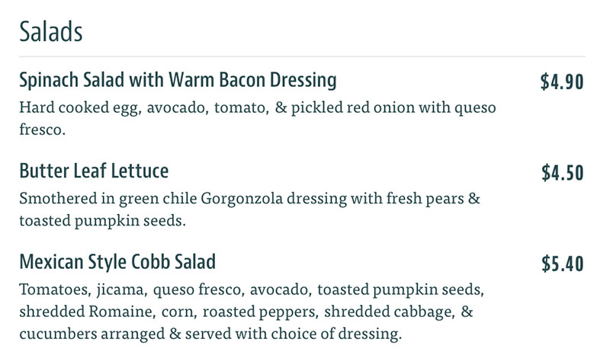This screenshot has width=610, height=364.
Task: Click the green chile Gorgonola dressing description
Action: coord(250,209)
